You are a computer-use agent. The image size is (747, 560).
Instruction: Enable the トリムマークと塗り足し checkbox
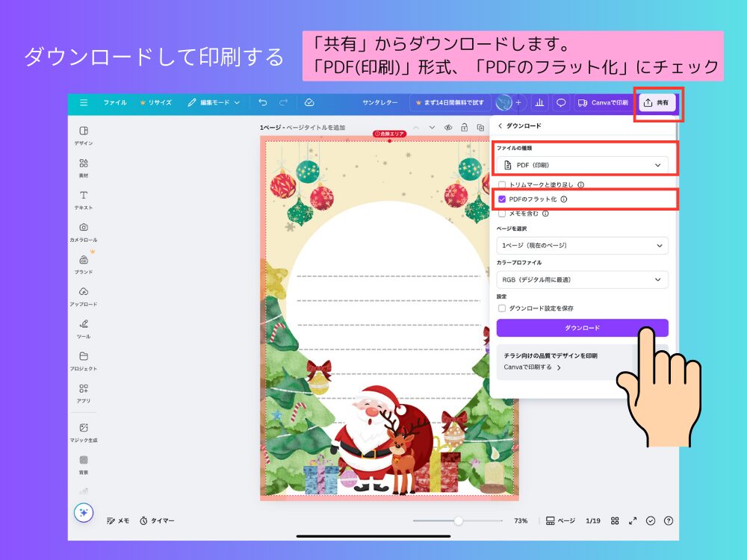(x=502, y=184)
